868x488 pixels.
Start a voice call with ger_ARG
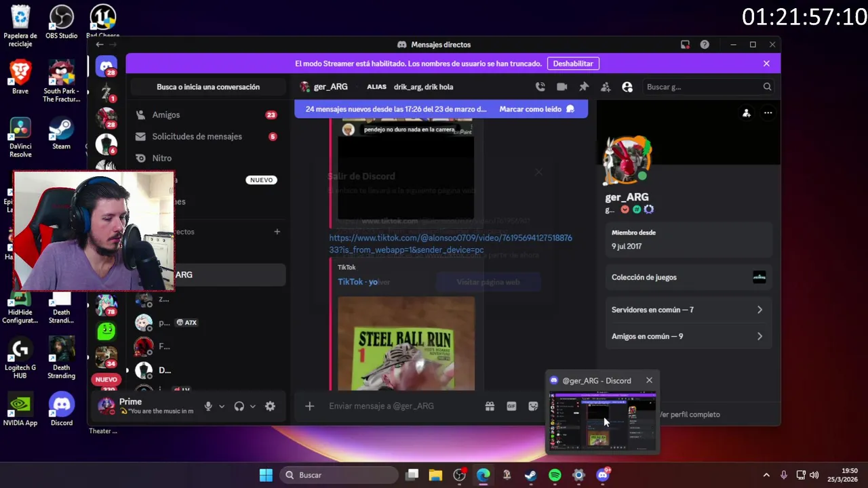click(x=540, y=87)
